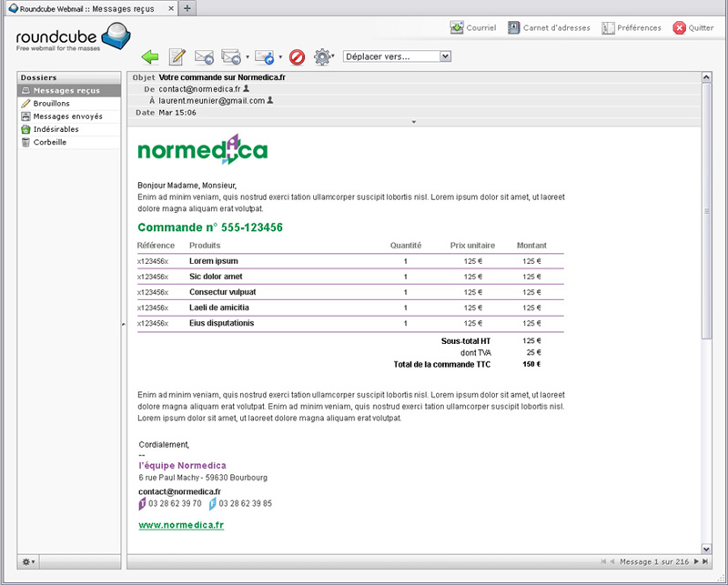
Task: Open forward options arrow
Action: point(280,57)
